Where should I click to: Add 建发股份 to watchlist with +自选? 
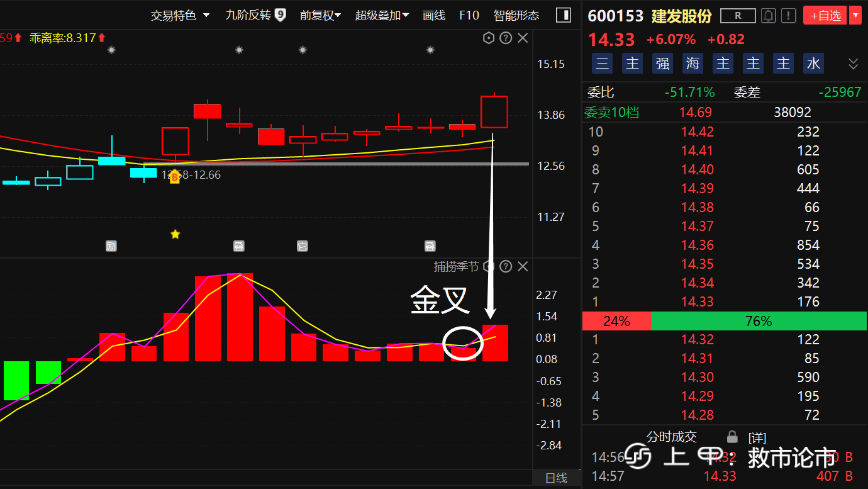click(x=825, y=16)
